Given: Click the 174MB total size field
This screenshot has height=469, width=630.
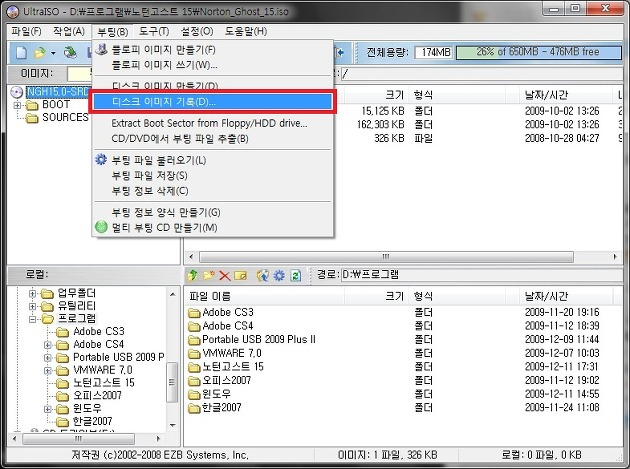Looking at the screenshot, I should coord(434,52).
